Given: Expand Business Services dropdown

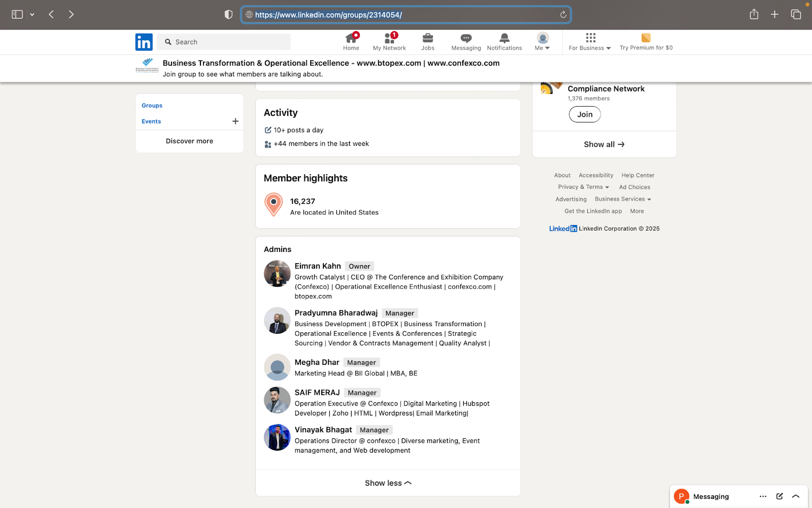Looking at the screenshot, I should click(623, 199).
